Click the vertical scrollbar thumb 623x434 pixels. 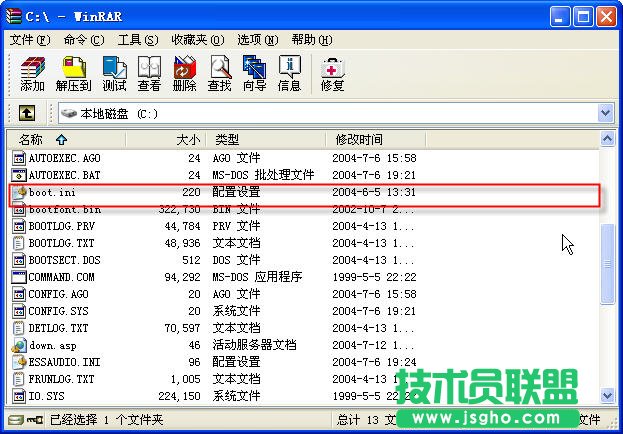tap(608, 264)
